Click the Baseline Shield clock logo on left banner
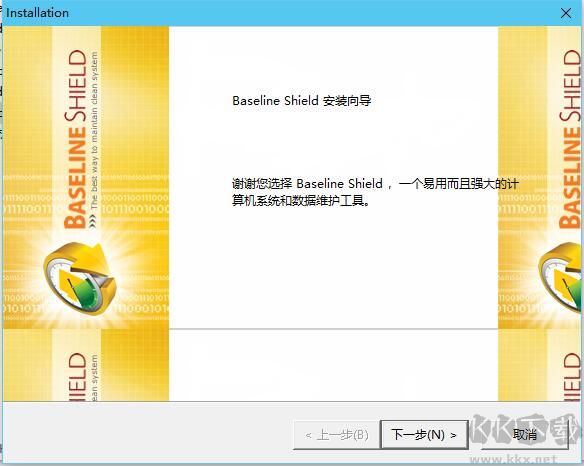 click(79, 278)
